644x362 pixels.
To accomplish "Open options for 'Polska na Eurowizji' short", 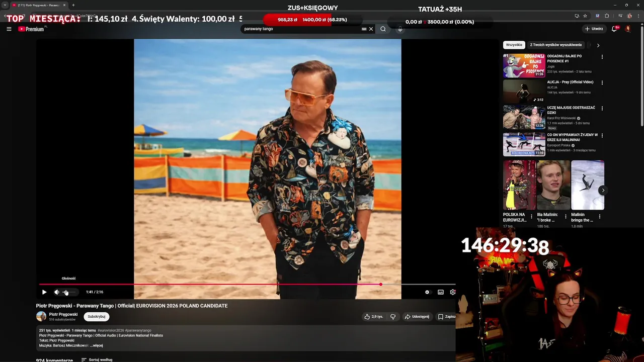I will 532,217.
